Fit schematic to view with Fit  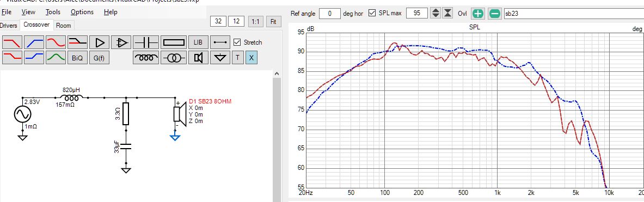click(273, 21)
